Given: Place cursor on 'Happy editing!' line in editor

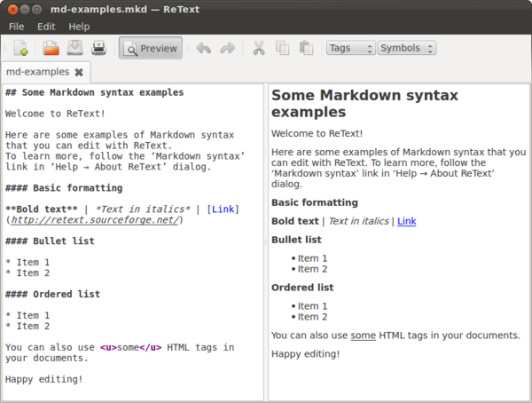Looking at the screenshot, I should point(44,379).
